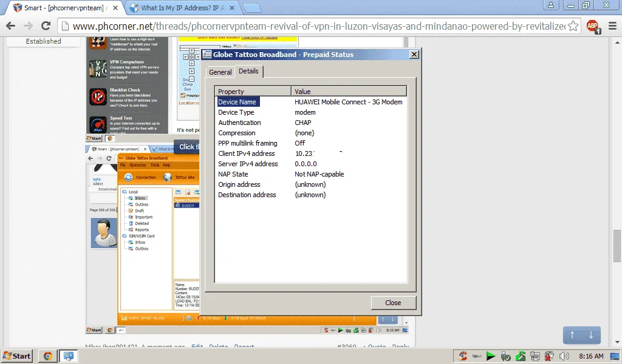
Task: Click the remote desktop taskbar icon
Action: (68, 356)
